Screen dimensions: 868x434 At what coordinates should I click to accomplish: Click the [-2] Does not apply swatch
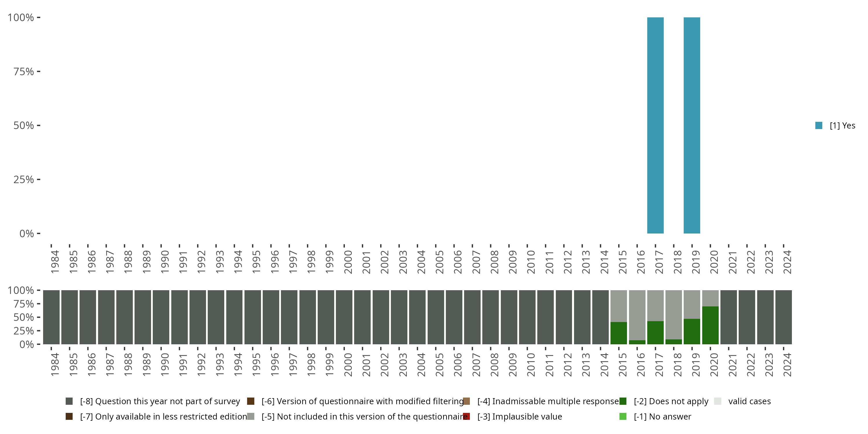pos(623,401)
